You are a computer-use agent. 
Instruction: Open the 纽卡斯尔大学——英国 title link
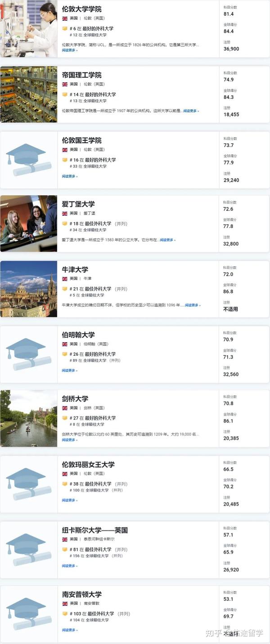click(94, 530)
